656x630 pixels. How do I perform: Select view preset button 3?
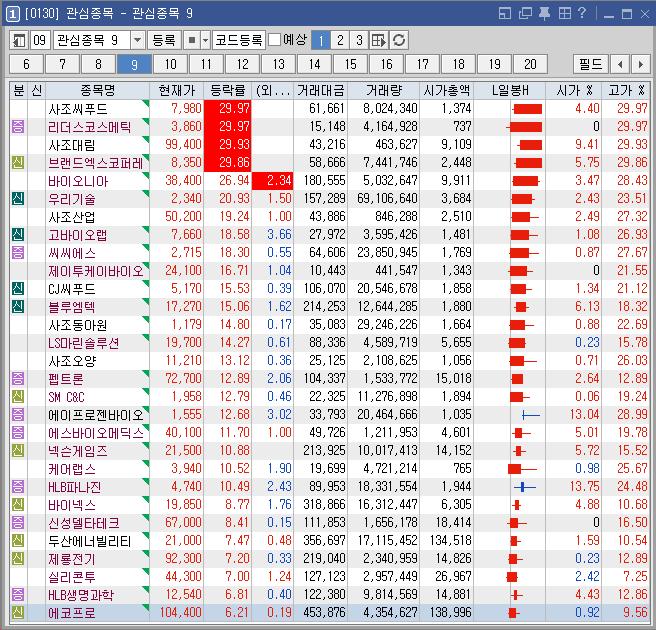tap(359, 41)
